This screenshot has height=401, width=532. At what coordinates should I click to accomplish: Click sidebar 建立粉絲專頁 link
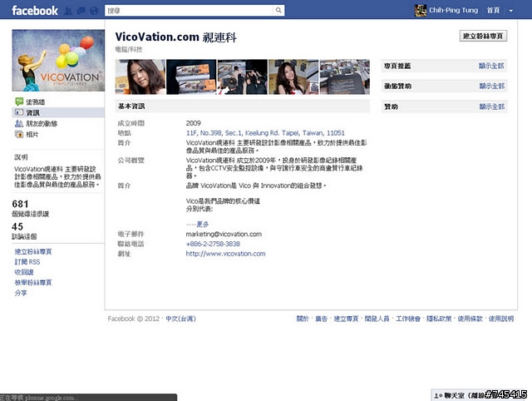click(x=33, y=251)
